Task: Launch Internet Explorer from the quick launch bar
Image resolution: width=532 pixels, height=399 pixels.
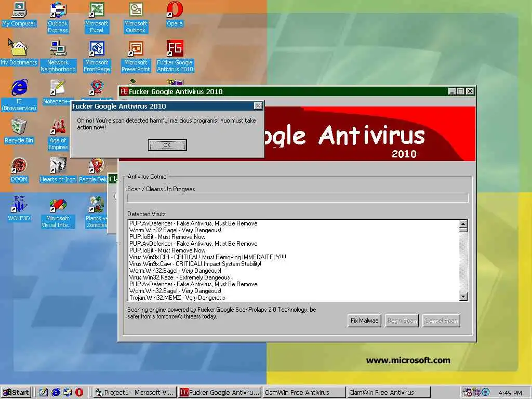Action: (x=56, y=392)
